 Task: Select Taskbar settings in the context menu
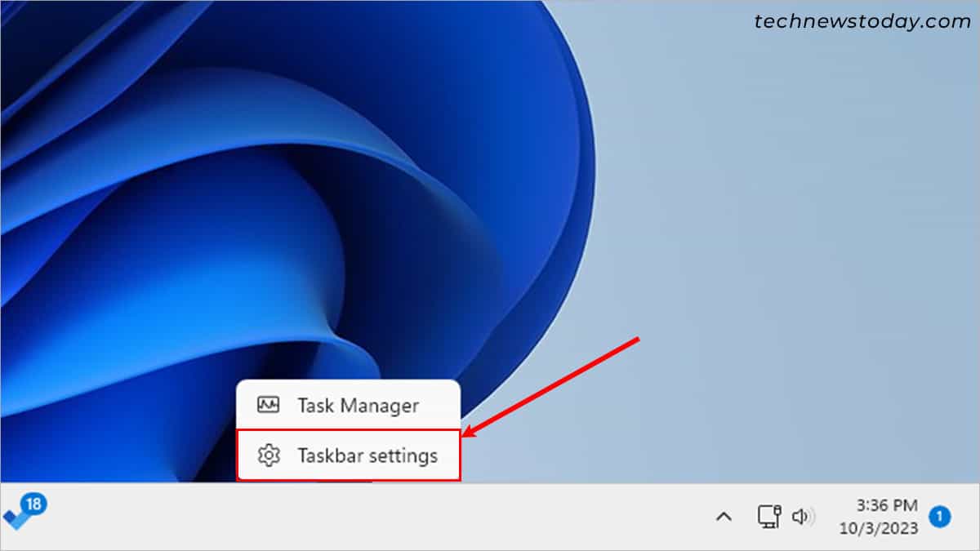(349, 455)
